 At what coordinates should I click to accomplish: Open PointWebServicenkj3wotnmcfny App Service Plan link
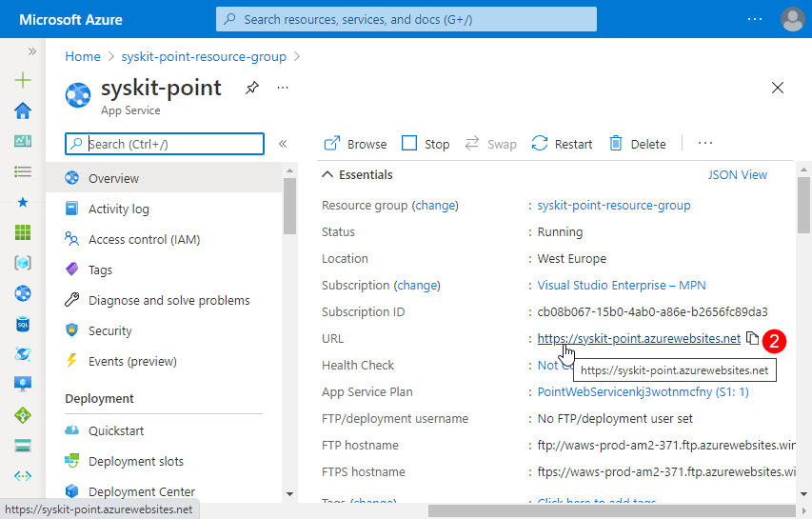tap(644, 391)
